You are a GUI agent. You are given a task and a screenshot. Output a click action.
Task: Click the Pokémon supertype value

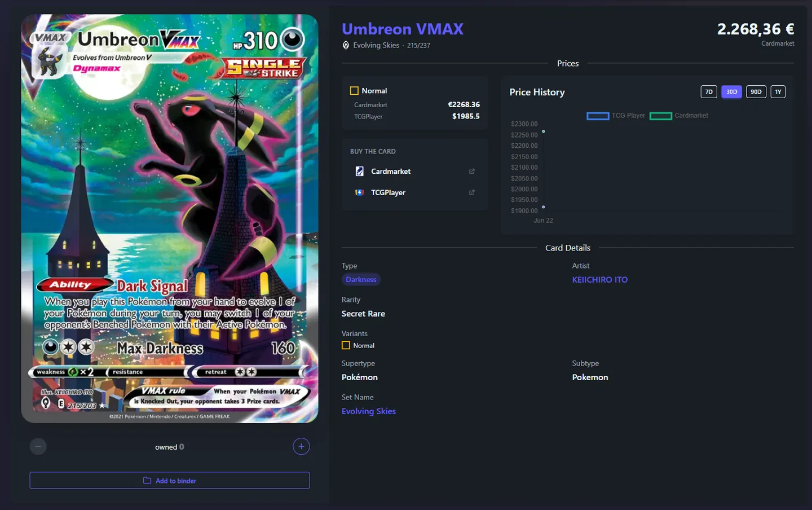359,377
